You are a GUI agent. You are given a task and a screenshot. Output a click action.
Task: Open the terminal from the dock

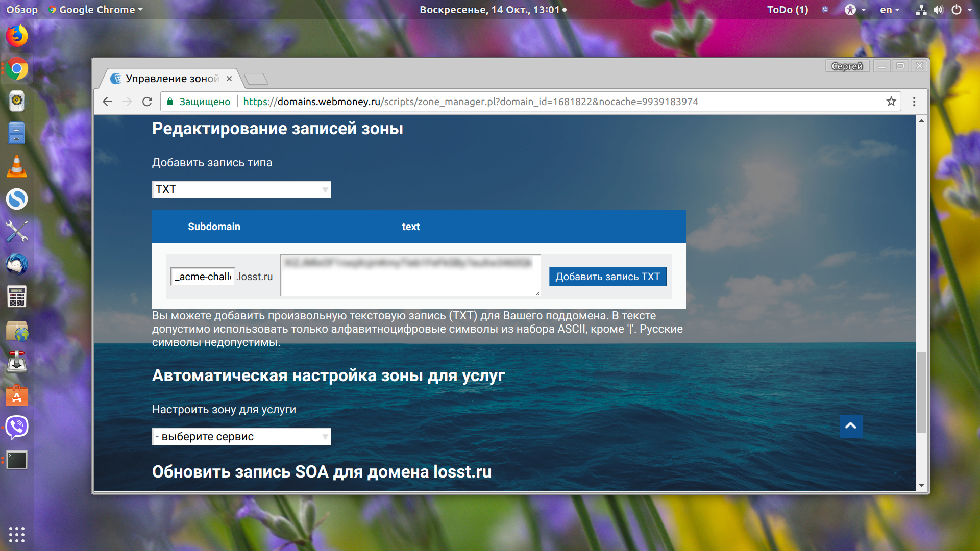[17, 460]
